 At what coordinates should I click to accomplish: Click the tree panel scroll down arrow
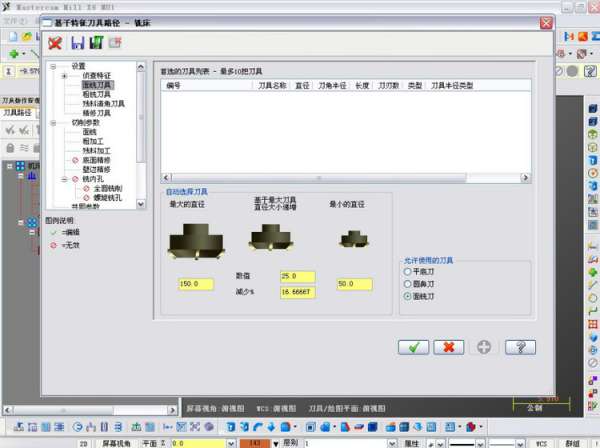click(141, 204)
